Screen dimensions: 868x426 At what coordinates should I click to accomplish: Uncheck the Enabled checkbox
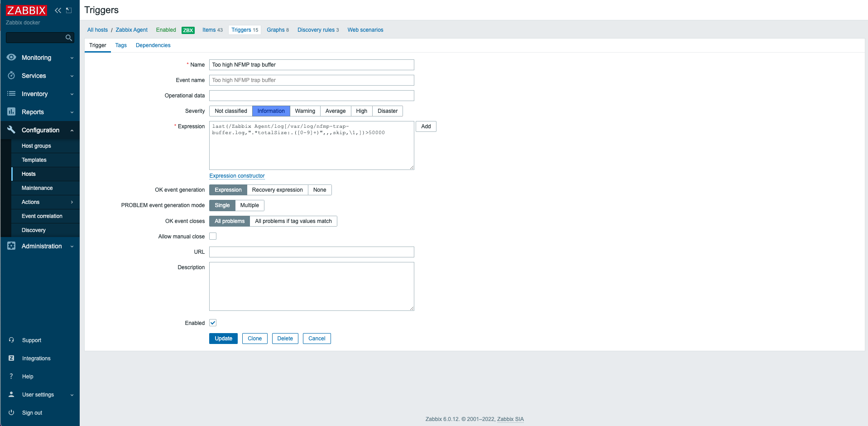tap(213, 323)
